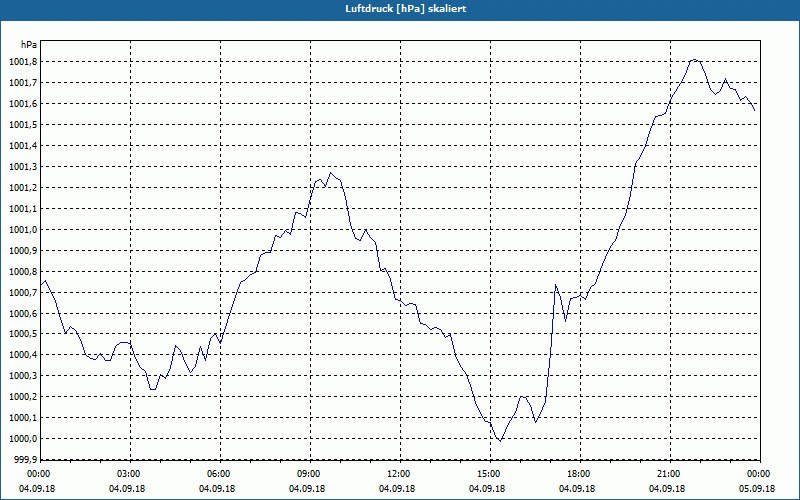
Task: Click the 05.09.18 date label
Action: pyautogui.click(x=757, y=489)
